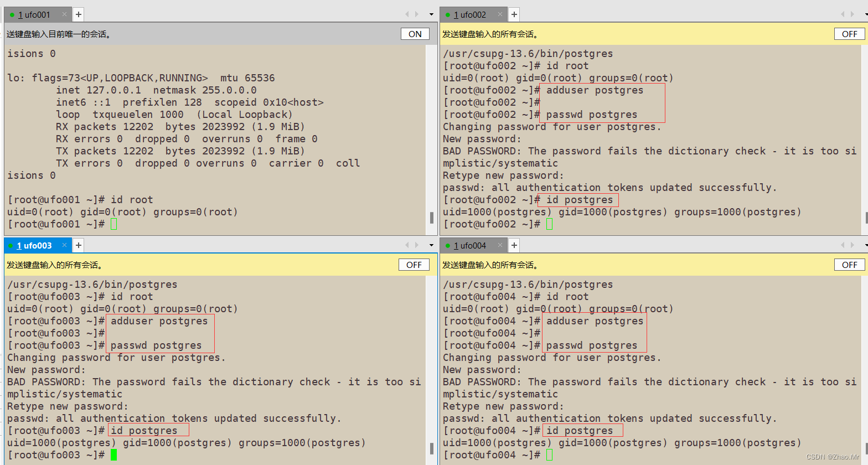Open tab list dropdown in ufo001 pane
The width and height of the screenshot is (868, 465).
pyautogui.click(x=431, y=14)
